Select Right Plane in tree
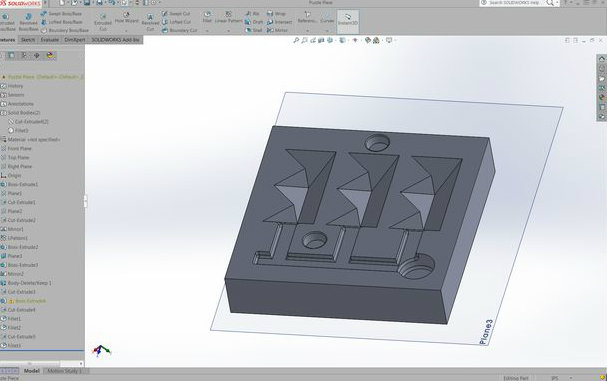The width and height of the screenshot is (607, 381). coord(16,166)
